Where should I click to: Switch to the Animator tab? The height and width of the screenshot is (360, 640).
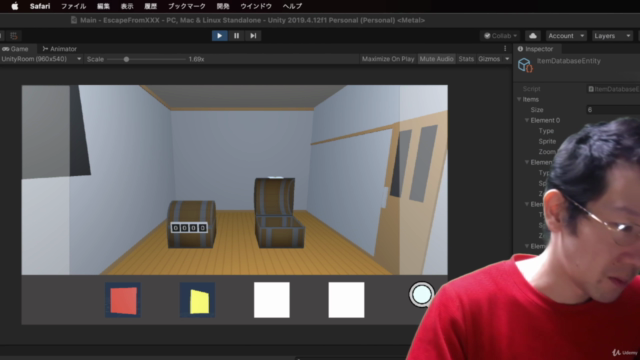[x=60, y=49]
